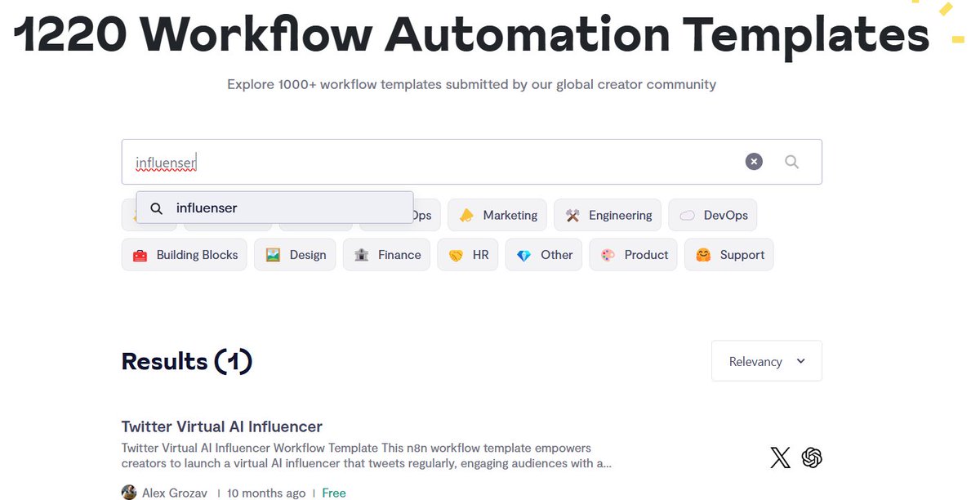The width and height of the screenshot is (980, 500).
Task: Filter by the Other category
Action: tap(544, 255)
